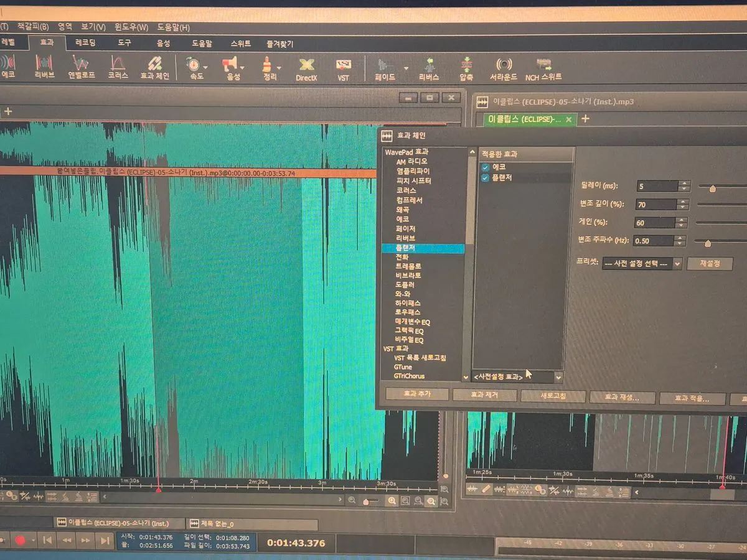The width and height of the screenshot is (747, 560).
Task: Click the VST plugin icon
Action: point(343,68)
